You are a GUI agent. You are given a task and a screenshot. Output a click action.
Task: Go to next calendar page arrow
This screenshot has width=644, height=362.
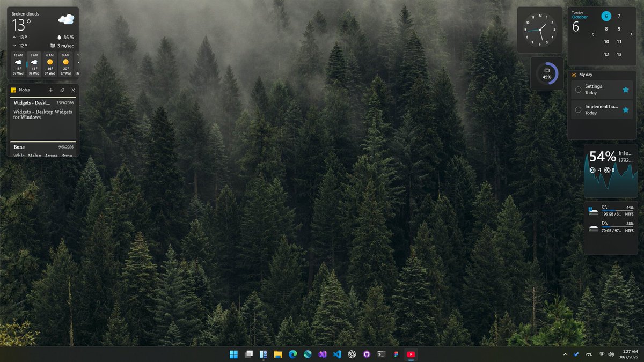pos(632,34)
